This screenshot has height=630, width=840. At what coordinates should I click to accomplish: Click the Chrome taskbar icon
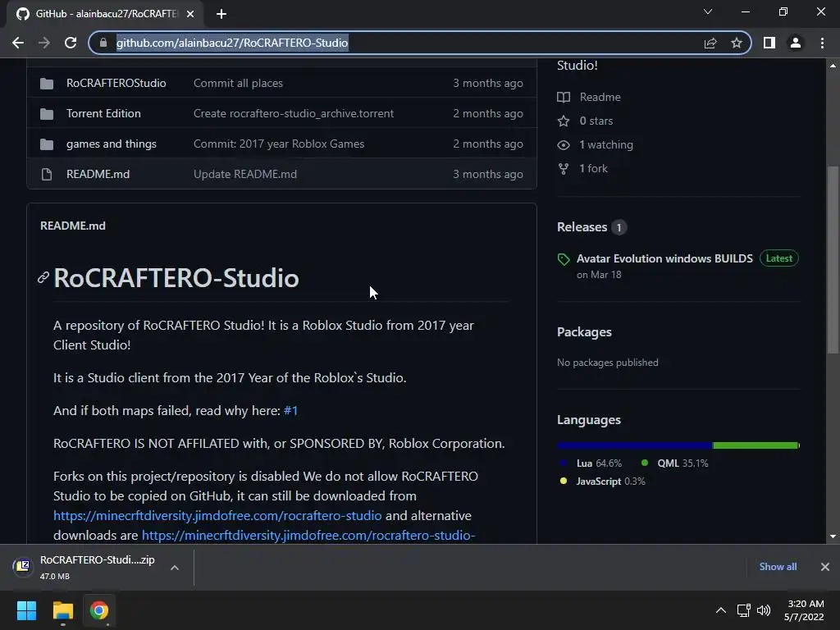click(x=98, y=610)
